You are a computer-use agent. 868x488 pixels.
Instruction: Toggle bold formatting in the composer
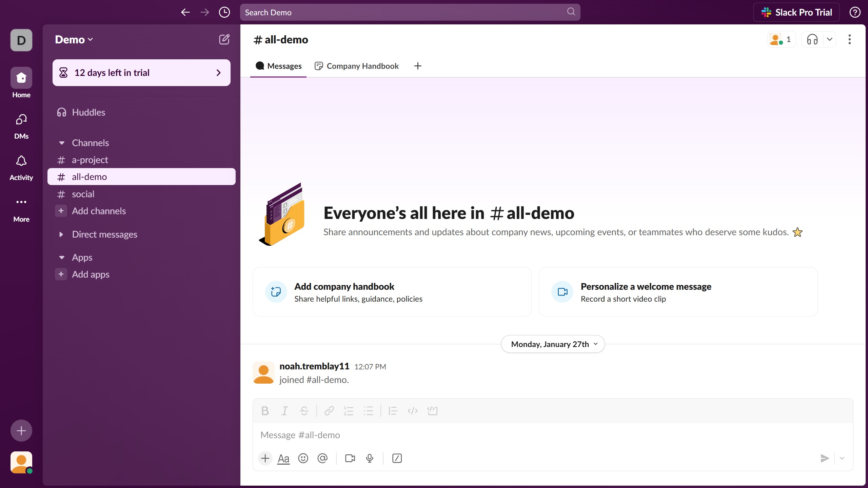(265, 411)
